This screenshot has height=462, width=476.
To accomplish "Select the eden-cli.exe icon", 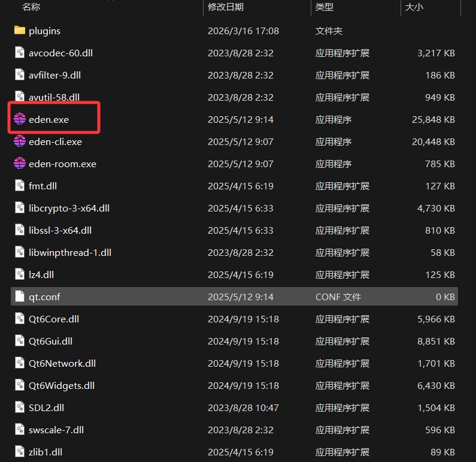I will click(20, 141).
